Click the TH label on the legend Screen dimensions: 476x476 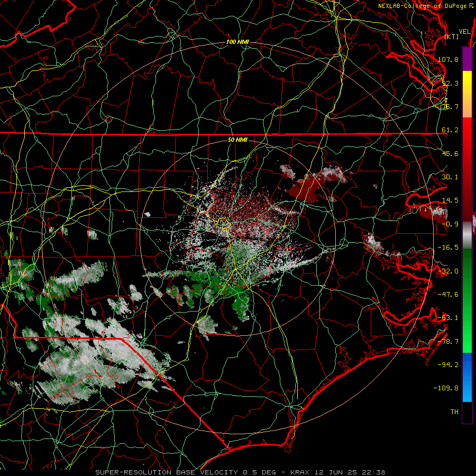click(454, 412)
